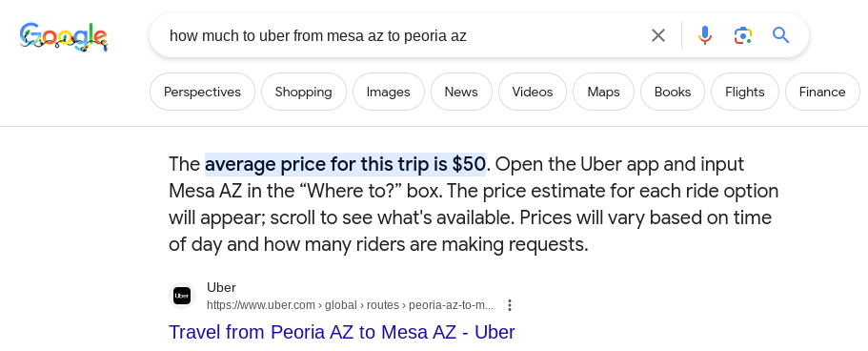Click the Google holiday logo

pos(64,36)
